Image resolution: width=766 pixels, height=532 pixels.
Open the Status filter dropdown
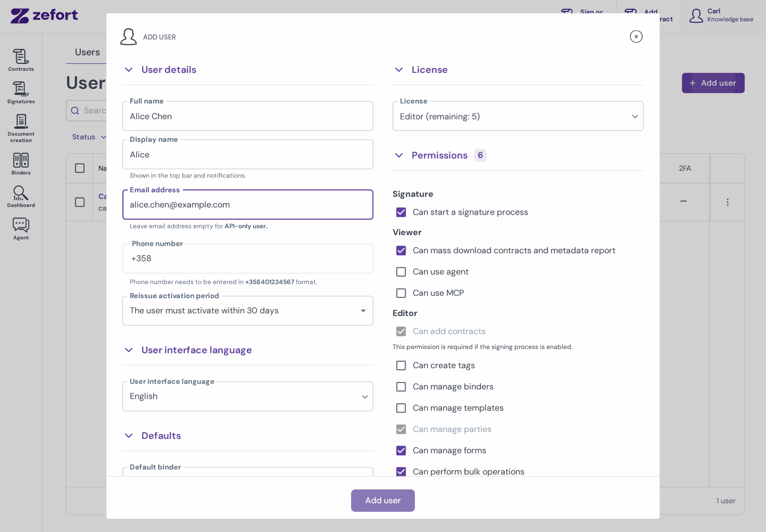click(89, 137)
